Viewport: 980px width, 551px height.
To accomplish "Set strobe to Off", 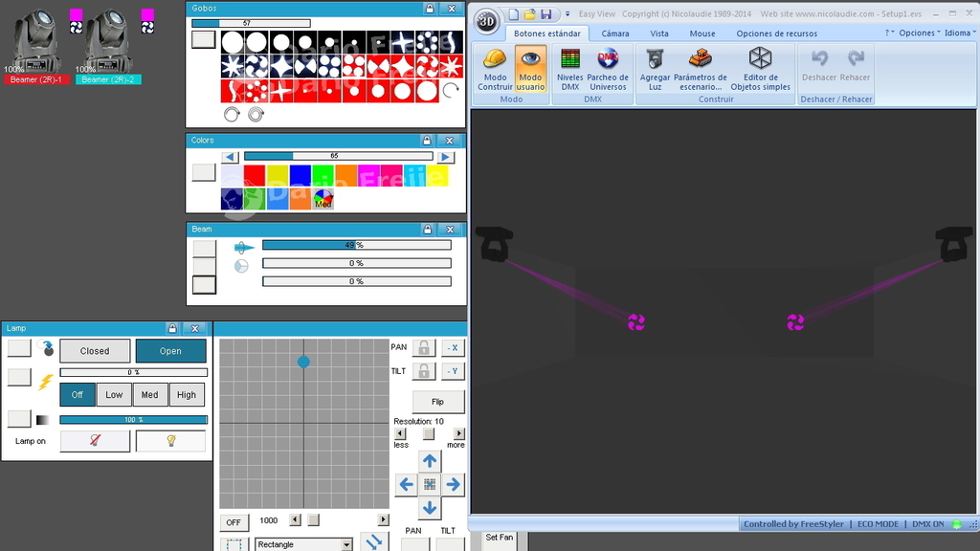I will [78, 395].
